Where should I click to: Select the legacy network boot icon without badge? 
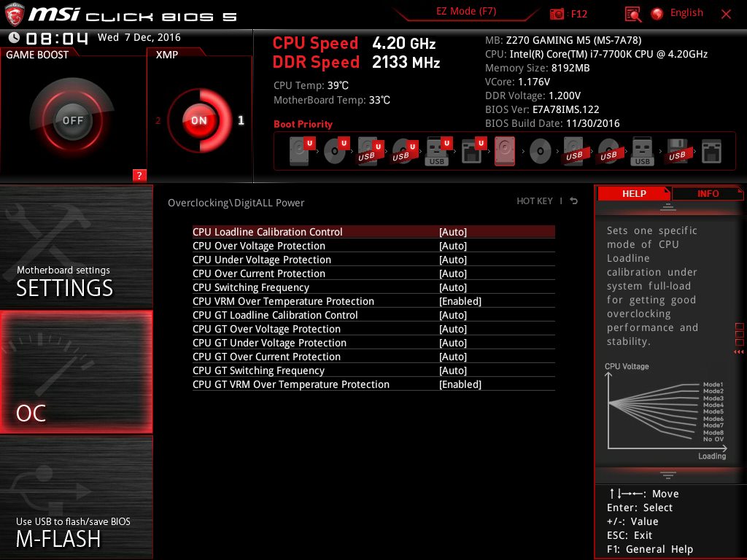(x=711, y=152)
